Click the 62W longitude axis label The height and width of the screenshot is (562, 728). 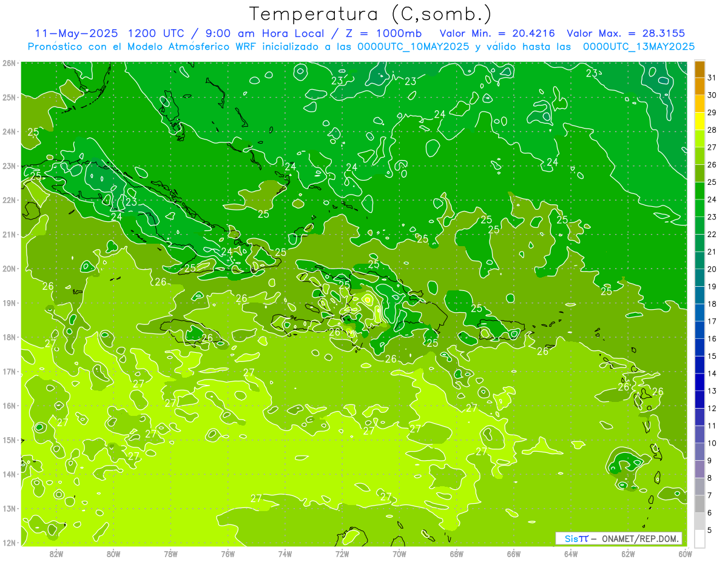click(x=628, y=554)
